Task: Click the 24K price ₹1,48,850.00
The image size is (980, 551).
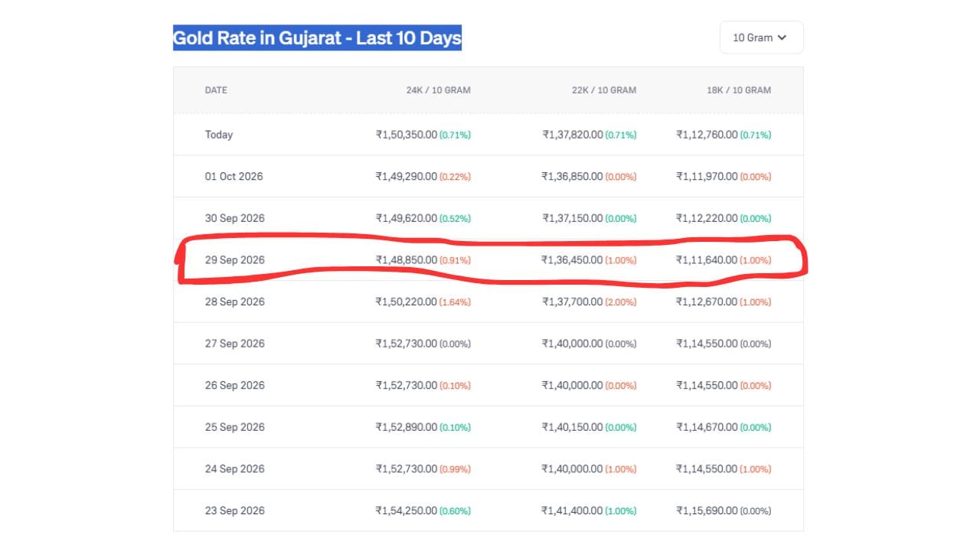Action: [407, 260]
